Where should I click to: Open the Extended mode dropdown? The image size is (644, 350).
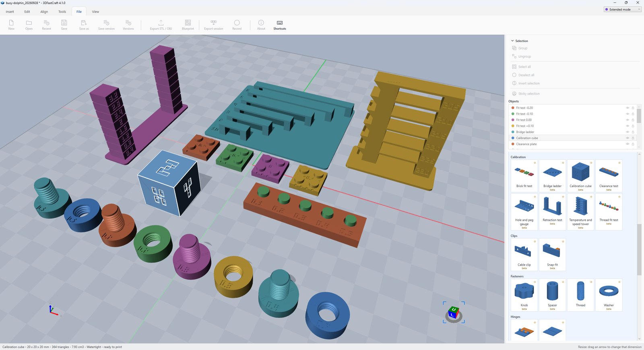point(622,9)
